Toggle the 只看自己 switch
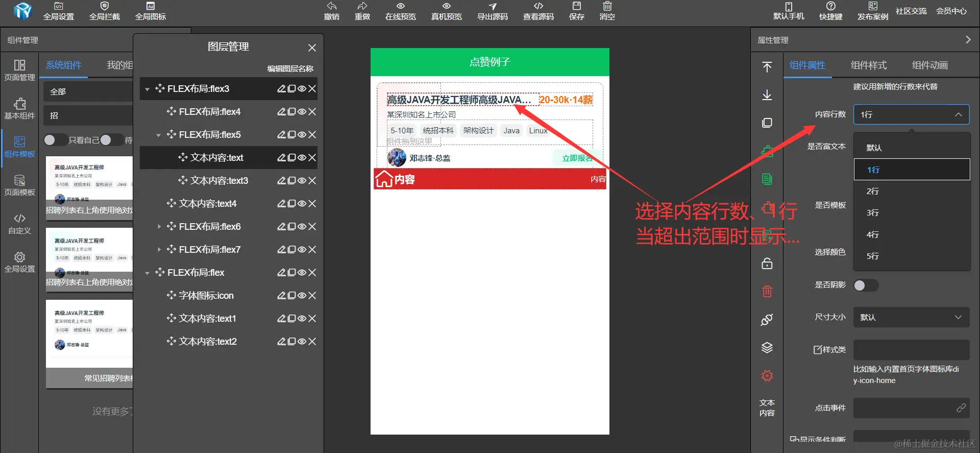980x453 pixels. tap(55, 139)
